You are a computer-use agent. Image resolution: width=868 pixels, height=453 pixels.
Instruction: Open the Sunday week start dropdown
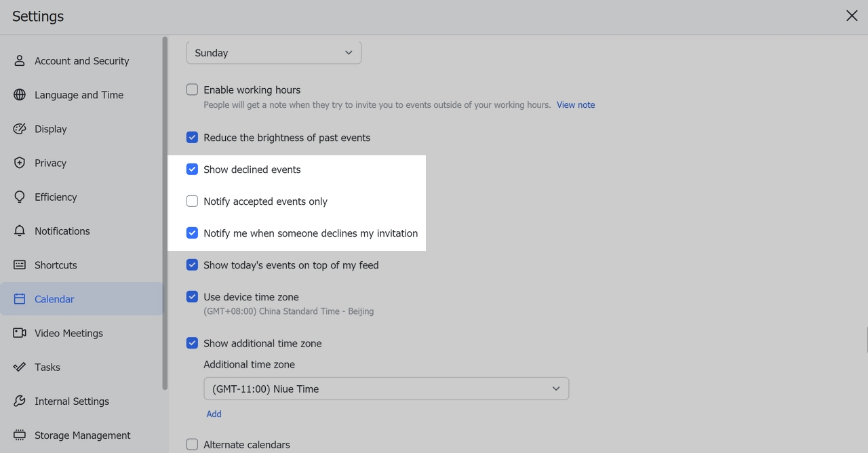pyautogui.click(x=273, y=53)
